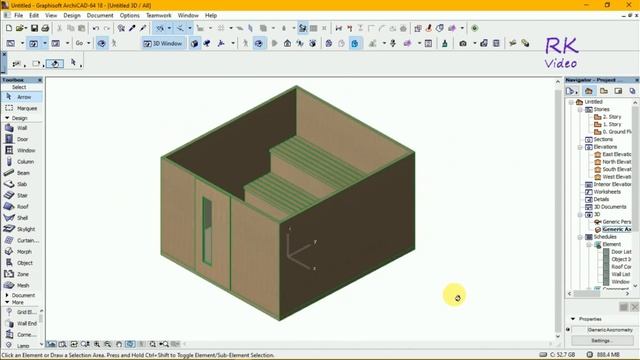Viewport: 640px width, 360px height.
Task: Click the New document icon
Action: coord(9,28)
